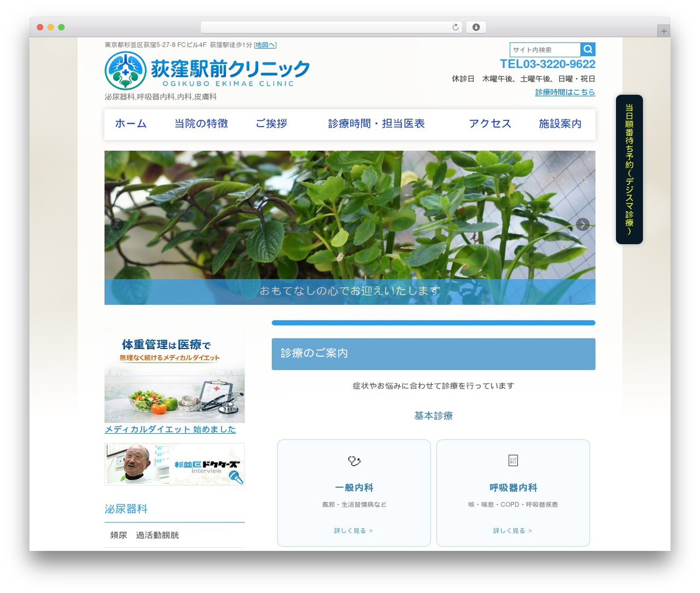Open the ホーム menu item

(131, 124)
